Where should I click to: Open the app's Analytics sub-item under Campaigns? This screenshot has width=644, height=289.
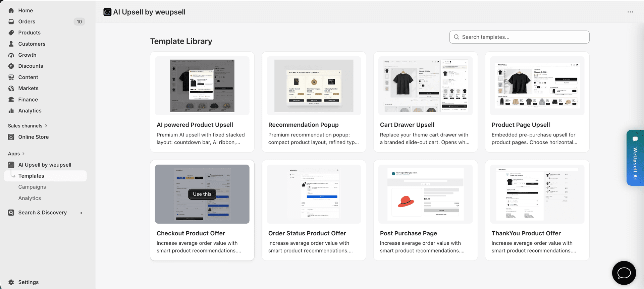pyautogui.click(x=30, y=198)
